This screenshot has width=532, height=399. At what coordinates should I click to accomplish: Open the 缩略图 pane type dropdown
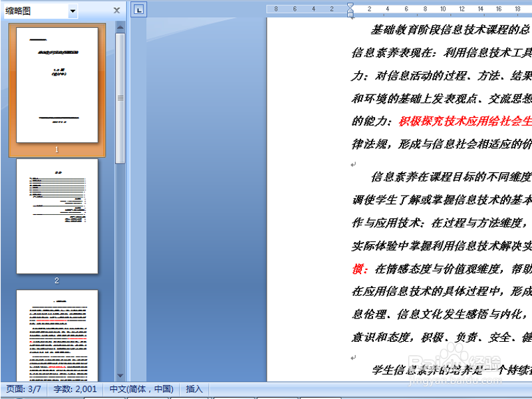(x=73, y=10)
